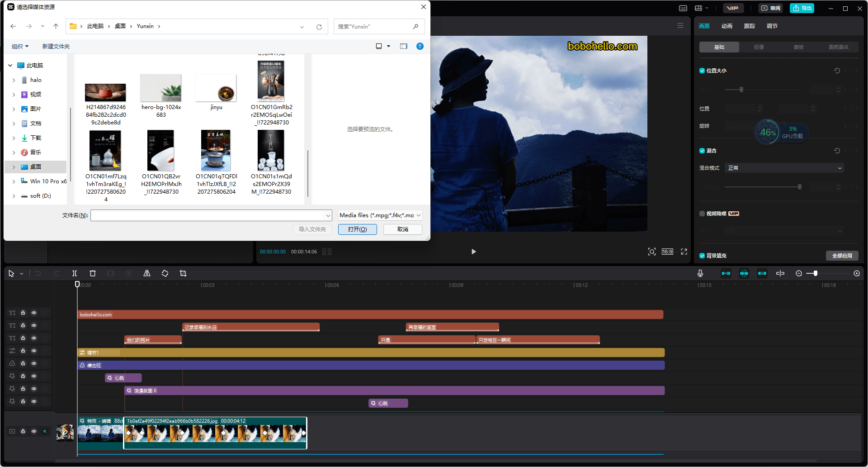868x467 pixels.
Task: Click the selection pointer tool icon
Action: click(11, 273)
